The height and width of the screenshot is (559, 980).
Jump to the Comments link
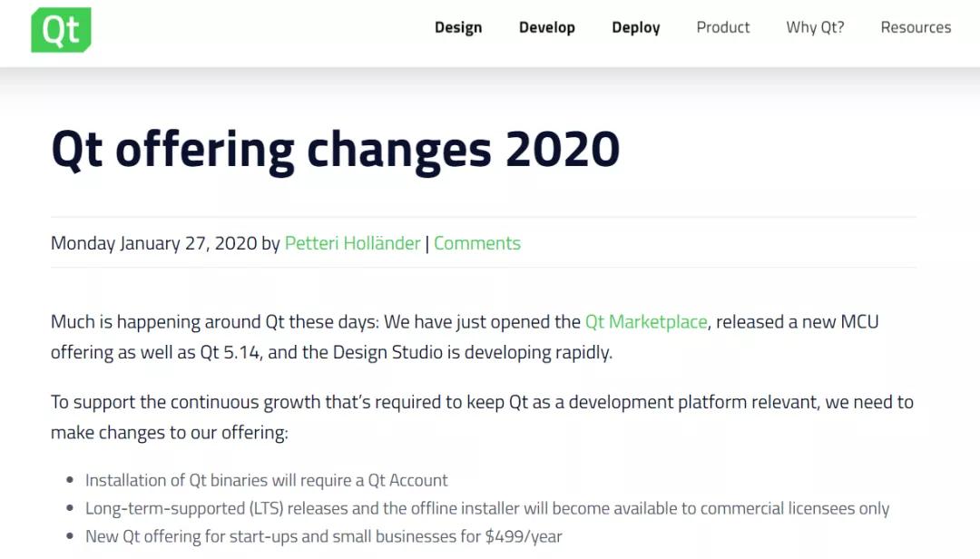[476, 243]
